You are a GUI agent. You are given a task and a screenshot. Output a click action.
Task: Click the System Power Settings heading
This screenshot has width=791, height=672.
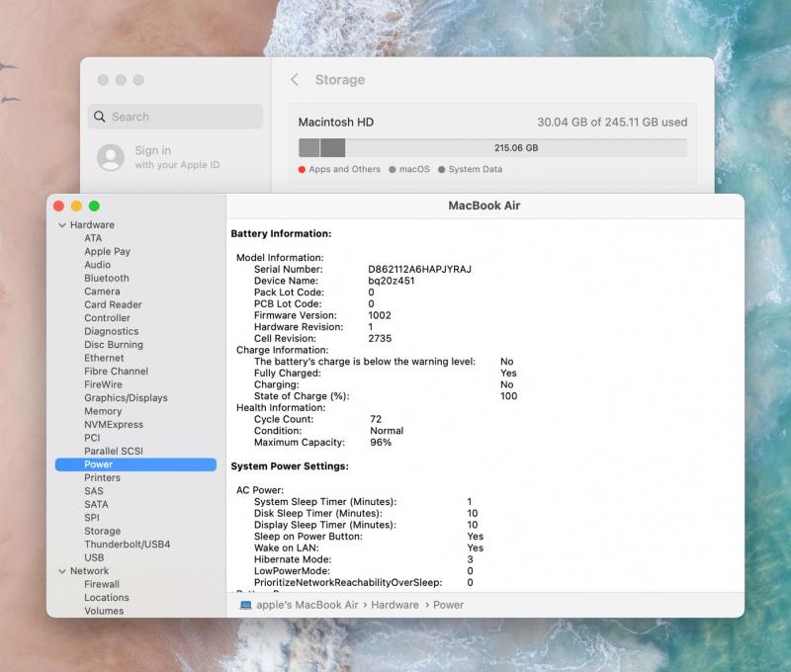point(290,466)
